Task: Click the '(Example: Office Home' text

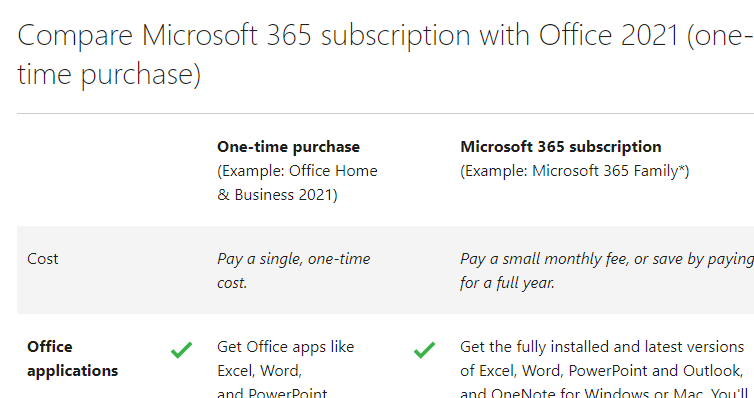Action: tap(297, 171)
